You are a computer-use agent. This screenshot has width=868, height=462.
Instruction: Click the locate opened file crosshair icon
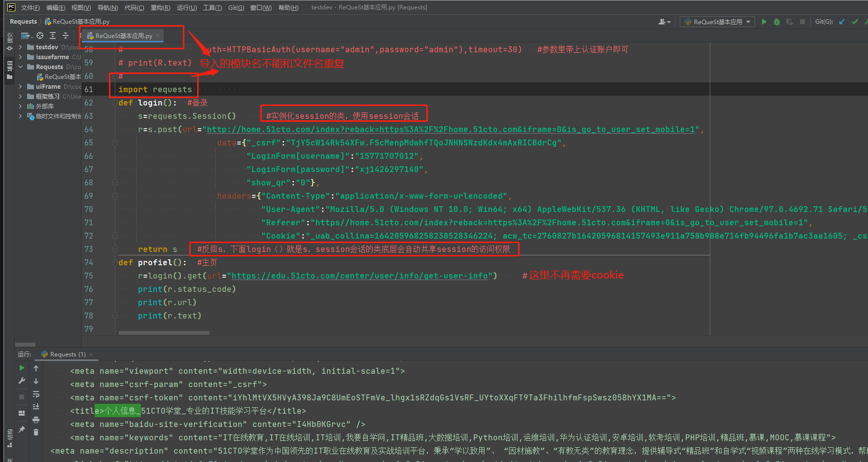(40, 36)
